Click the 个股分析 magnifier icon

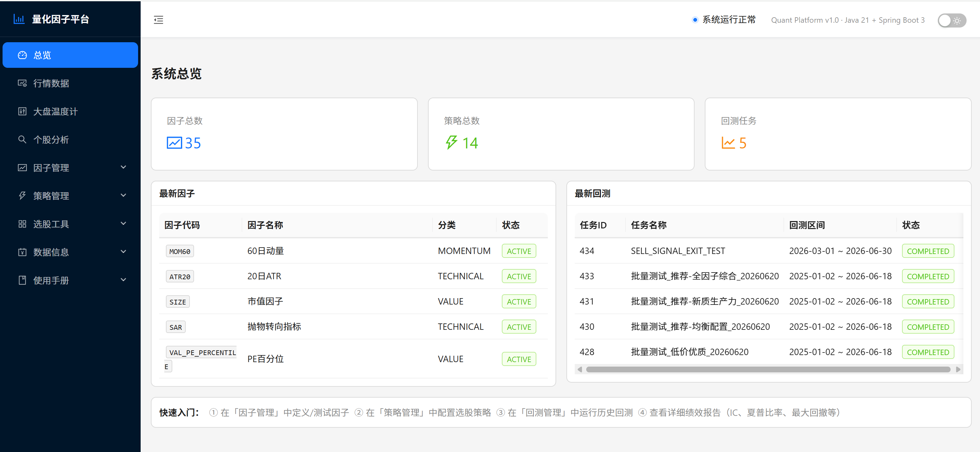22,140
